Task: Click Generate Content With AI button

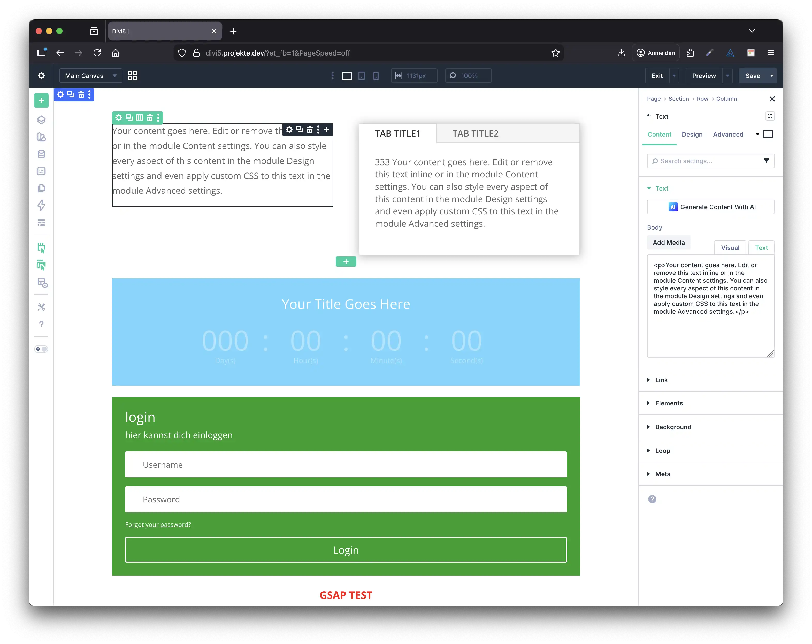Action: (710, 207)
